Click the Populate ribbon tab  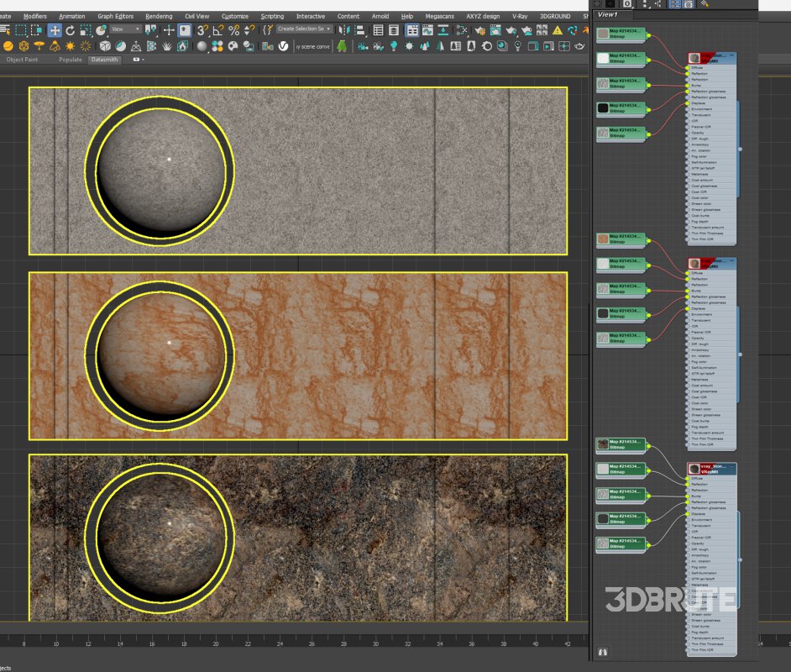point(70,60)
